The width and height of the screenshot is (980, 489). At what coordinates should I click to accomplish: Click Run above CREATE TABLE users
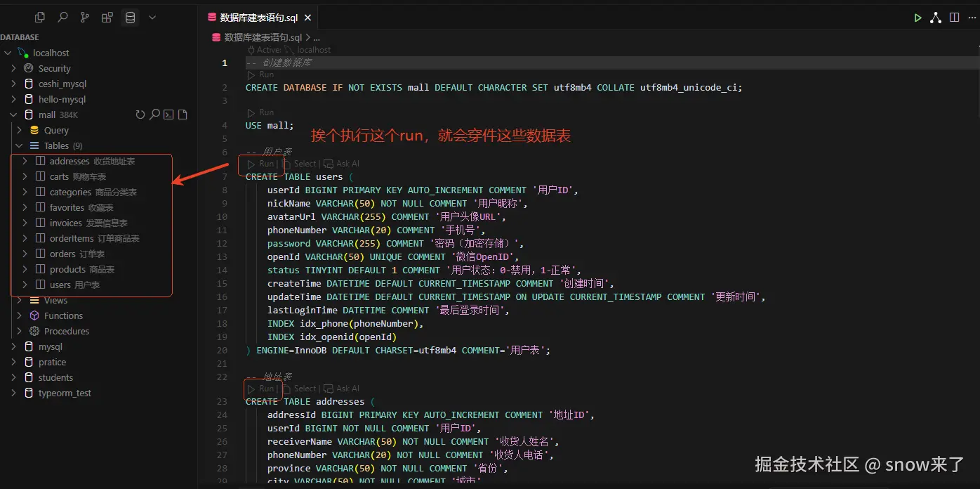click(x=260, y=164)
